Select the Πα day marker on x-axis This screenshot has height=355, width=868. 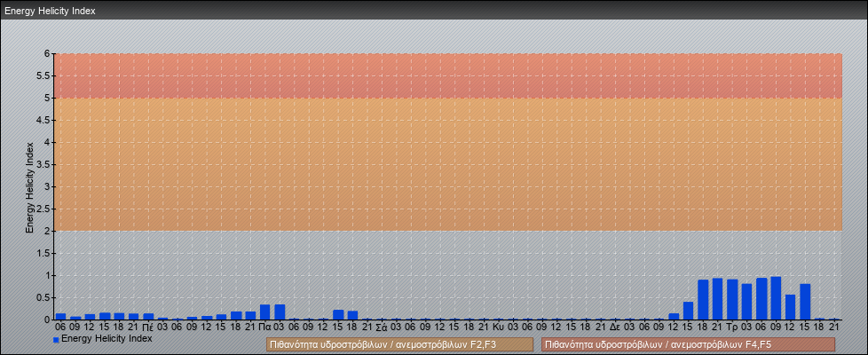(264, 327)
